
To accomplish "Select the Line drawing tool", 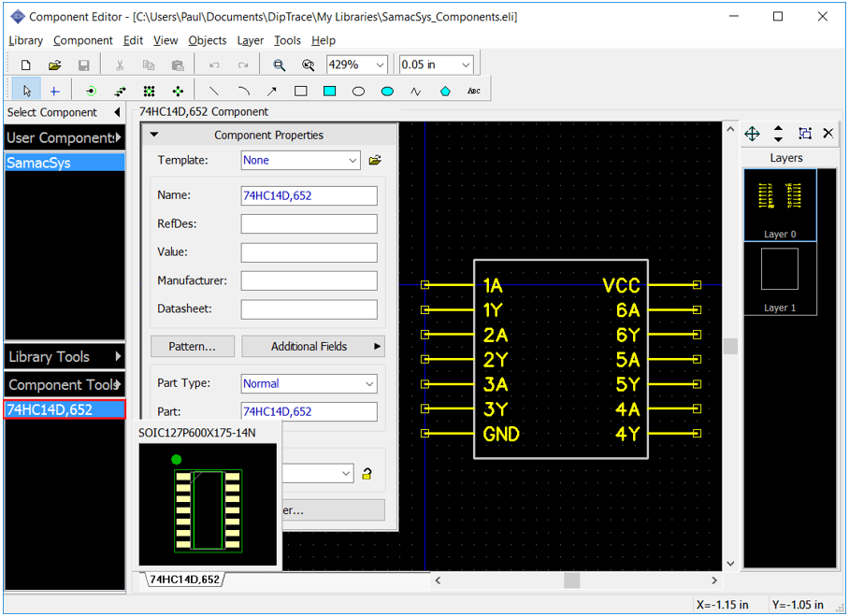I will (214, 91).
